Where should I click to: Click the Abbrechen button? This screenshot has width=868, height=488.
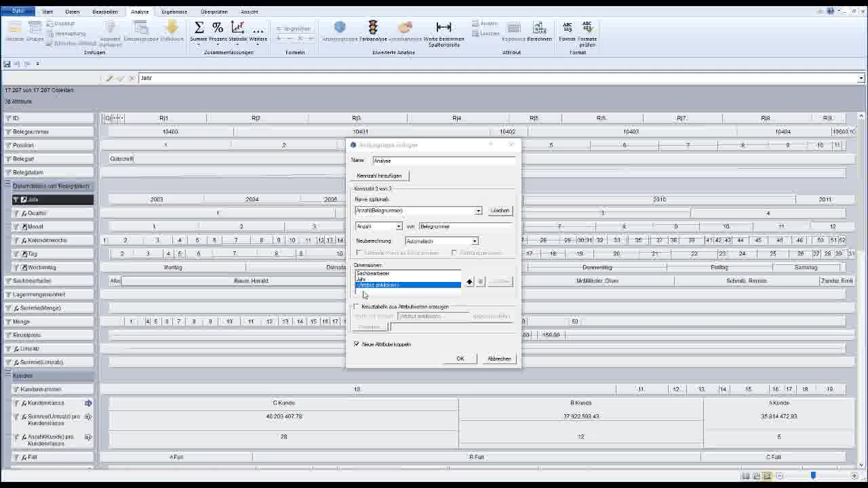pos(499,359)
